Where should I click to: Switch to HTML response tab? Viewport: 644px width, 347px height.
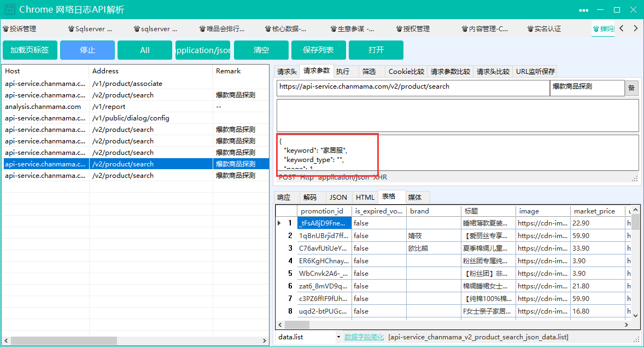(365, 198)
